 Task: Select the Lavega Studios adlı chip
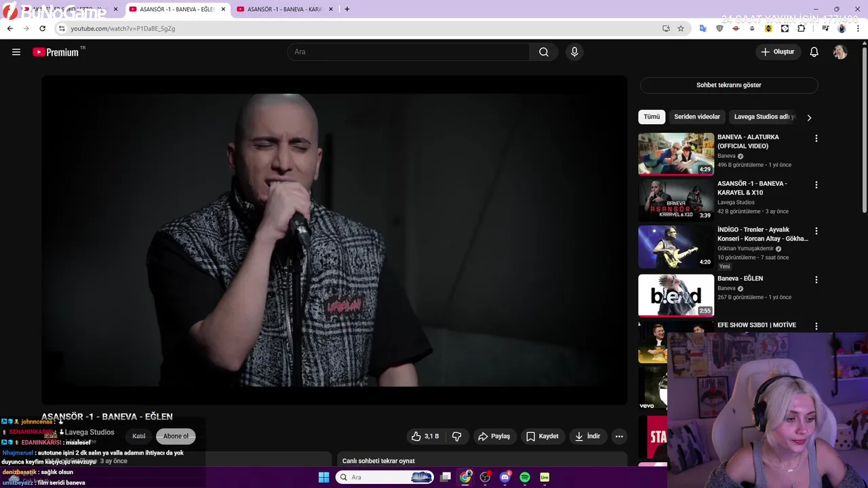764,117
